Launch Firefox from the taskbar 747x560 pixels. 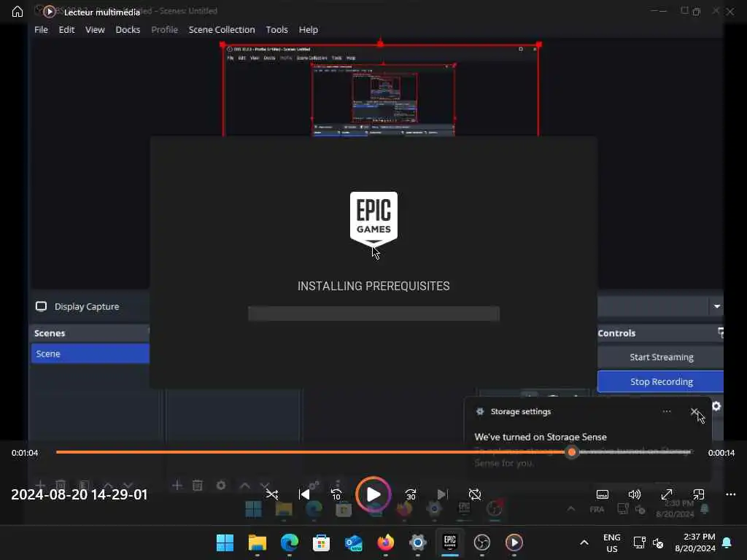385,542
